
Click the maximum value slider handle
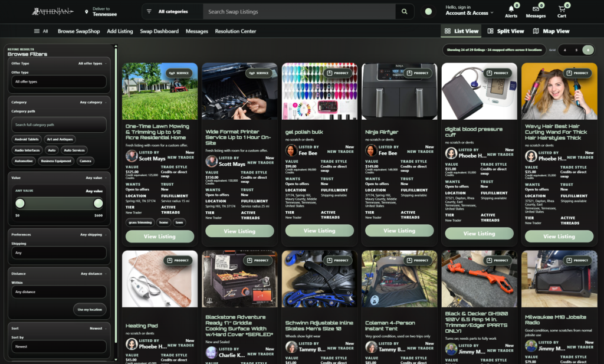(99, 204)
